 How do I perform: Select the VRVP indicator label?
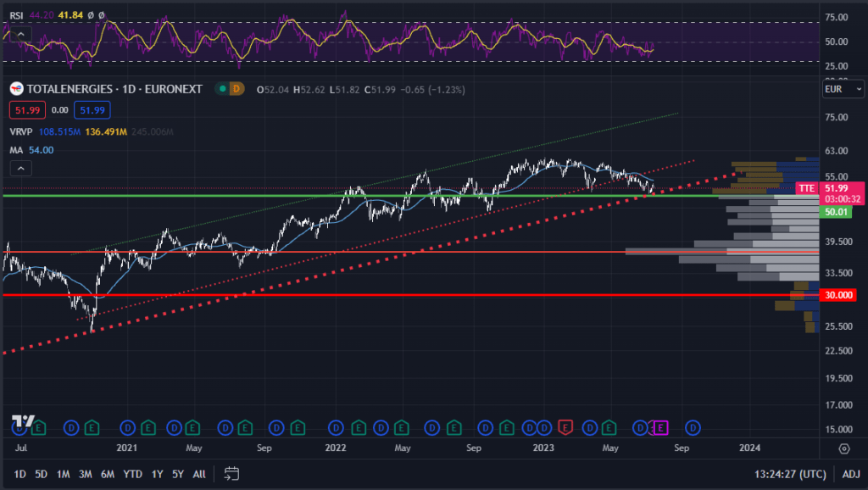pyautogui.click(x=21, y=131)
